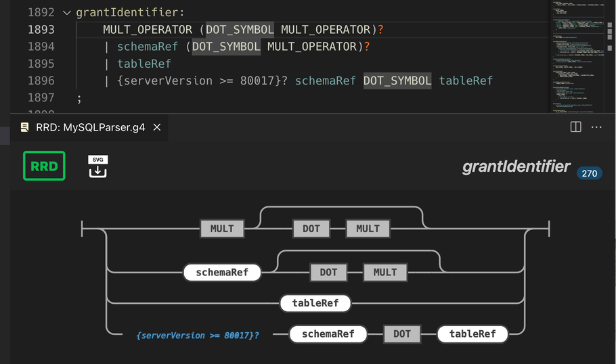Screen dimensions: 616x364
Task: Click the green RRD button
Action: coord(44,166)
